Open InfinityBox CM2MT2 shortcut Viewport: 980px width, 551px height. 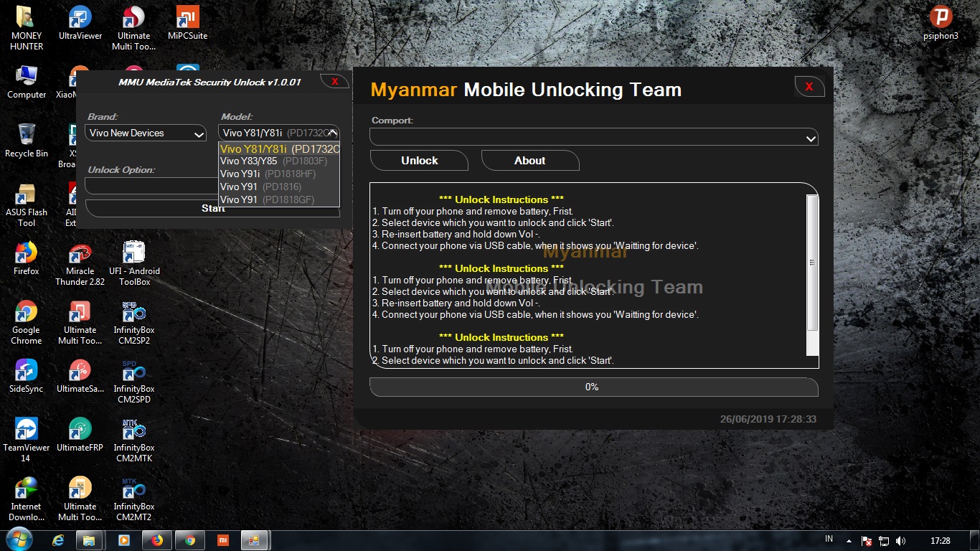coord(134,500)
